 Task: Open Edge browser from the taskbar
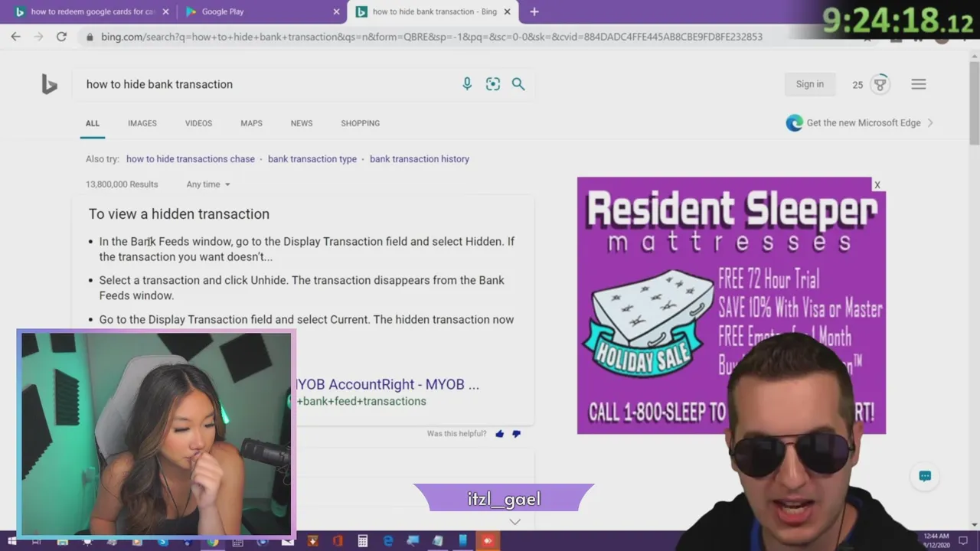tap(388, 541)
